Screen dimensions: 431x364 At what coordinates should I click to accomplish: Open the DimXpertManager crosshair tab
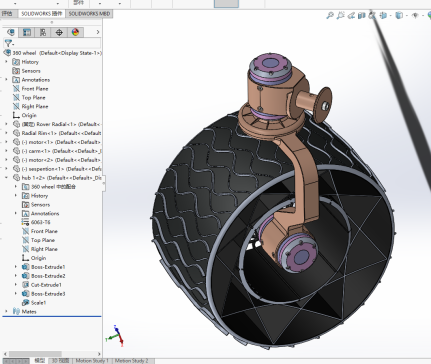click(59, 32)
